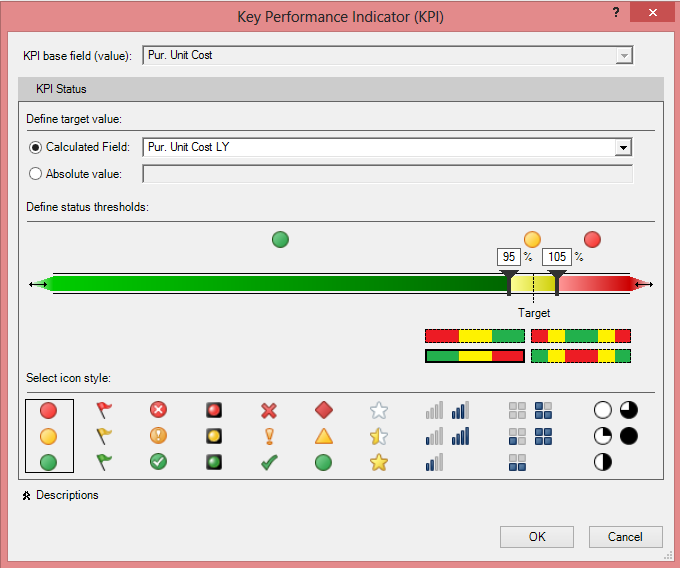Select half-black circle pie icon
The width and height of the screenshot is (680, 568).
[x=603, y=462]
